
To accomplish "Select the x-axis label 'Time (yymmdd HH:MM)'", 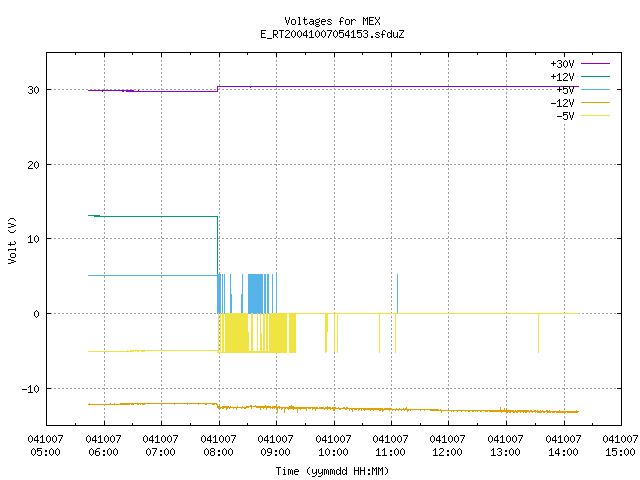I will click(x=332, y=471).
